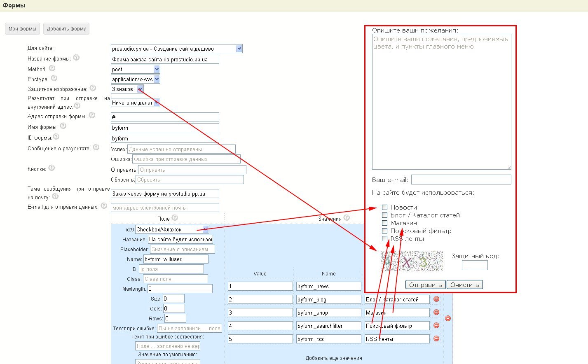The image size is (588, 364).
Task: Remove the byform_shop value row
Action: (436, 312)
